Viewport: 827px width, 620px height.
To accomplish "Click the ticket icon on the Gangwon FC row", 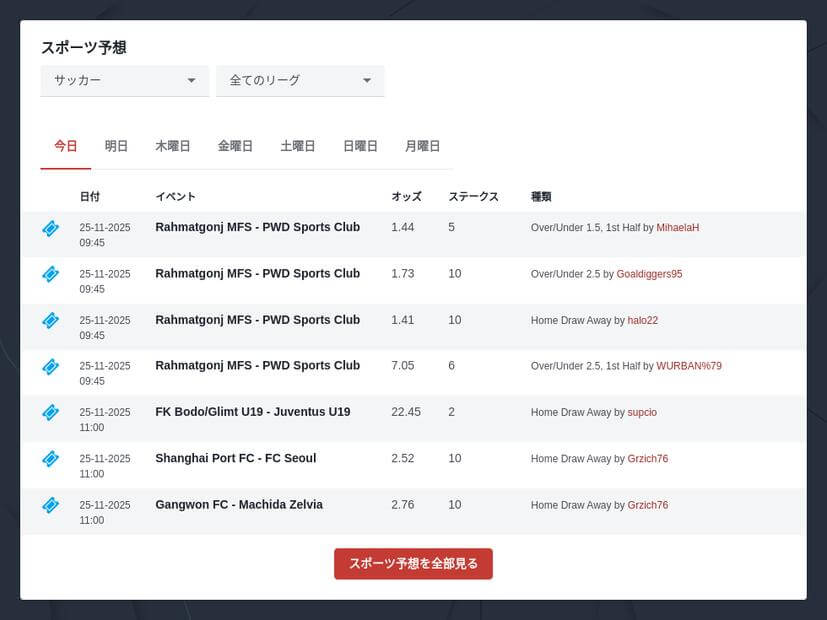I will click(50, 505).
